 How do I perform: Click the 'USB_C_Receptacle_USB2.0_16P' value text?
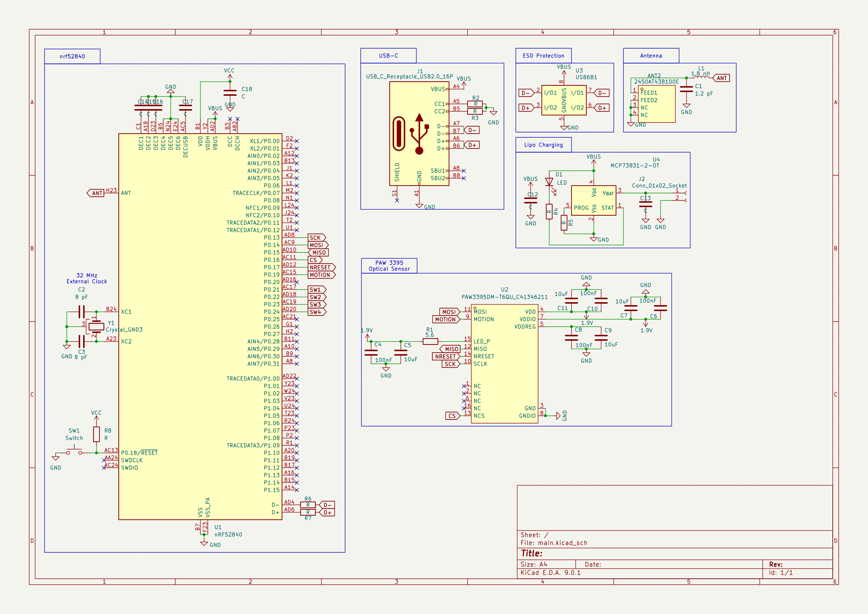pos(409,76)
